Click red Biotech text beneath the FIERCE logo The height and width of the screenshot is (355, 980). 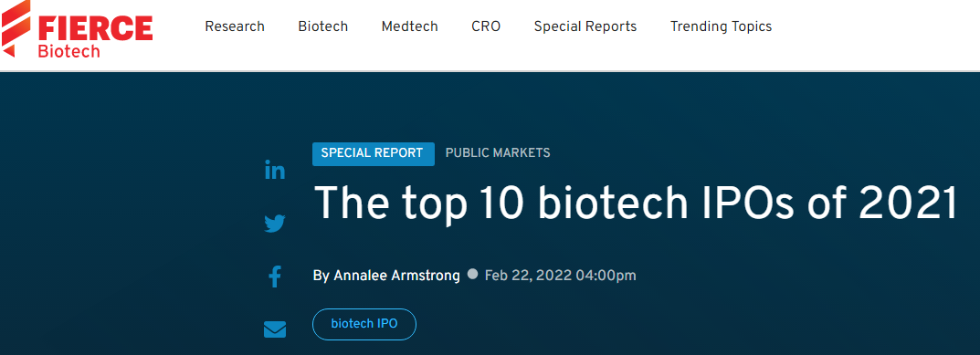(x=68, y=51)
